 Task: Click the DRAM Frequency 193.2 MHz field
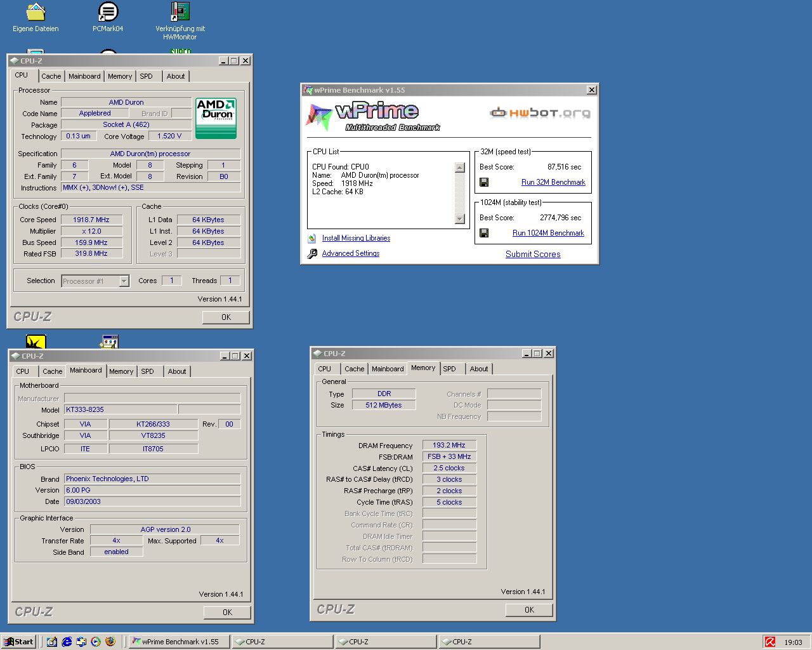pyautogui.click(x=449, y=445)
